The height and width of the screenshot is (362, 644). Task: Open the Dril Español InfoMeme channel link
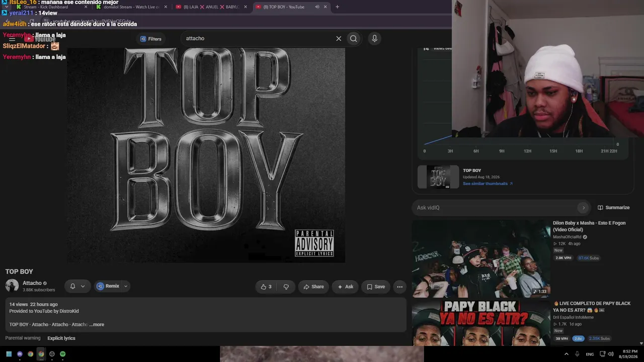574,317
